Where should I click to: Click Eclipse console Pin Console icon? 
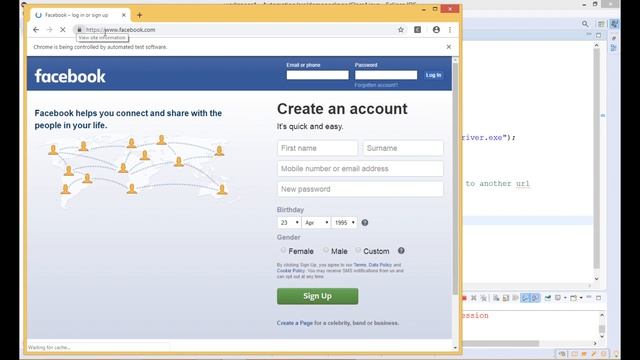pyautogui.click(x=547, y=298)
